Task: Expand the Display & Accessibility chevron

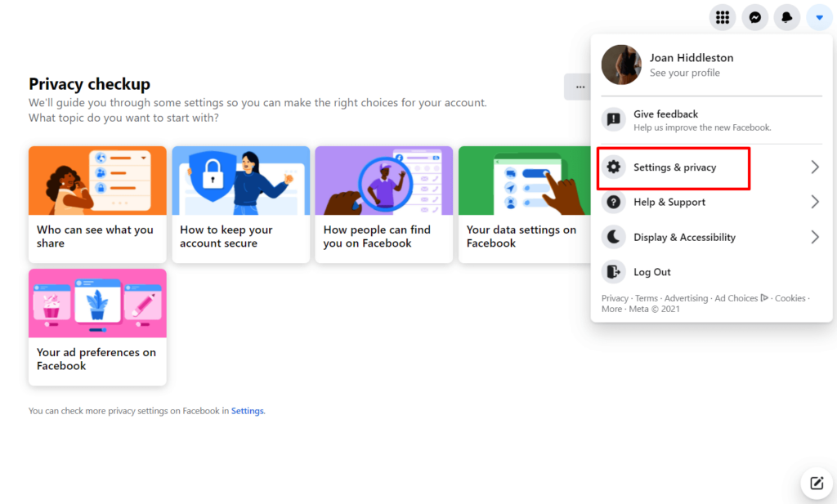Action: click(815, 237)
